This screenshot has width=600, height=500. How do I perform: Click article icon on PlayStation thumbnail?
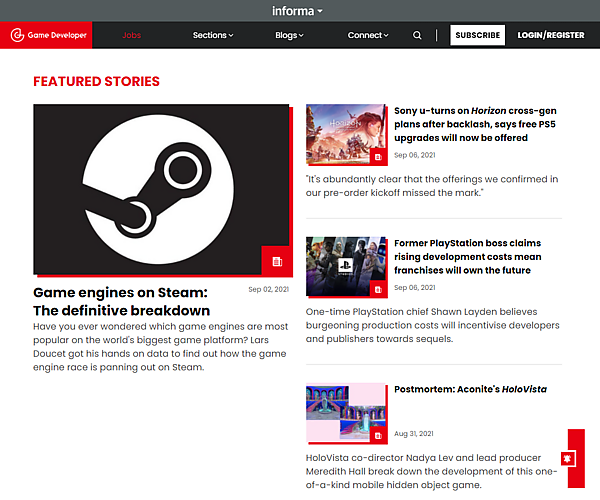pyautogui.click(x=377, y=289)
